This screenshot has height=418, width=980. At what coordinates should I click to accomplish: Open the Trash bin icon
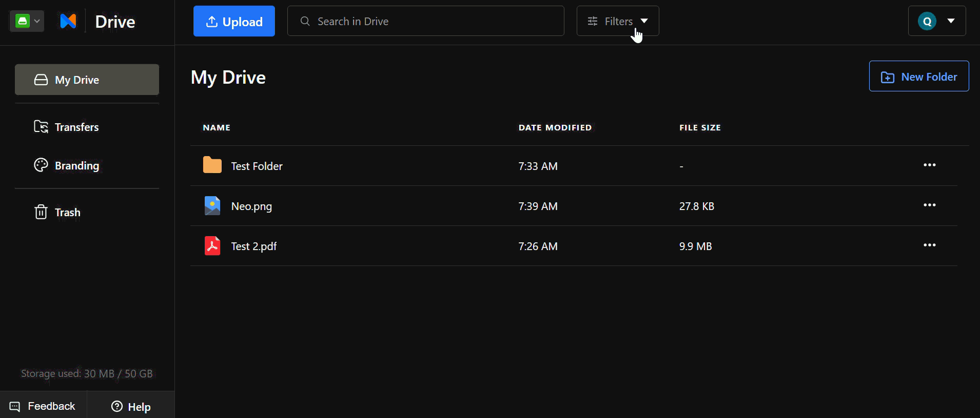(41, 212)
